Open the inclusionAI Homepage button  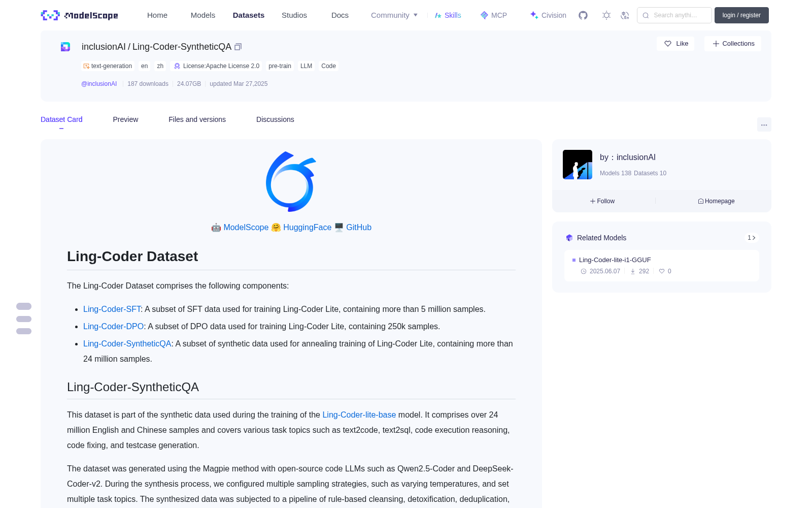[716, 201]
